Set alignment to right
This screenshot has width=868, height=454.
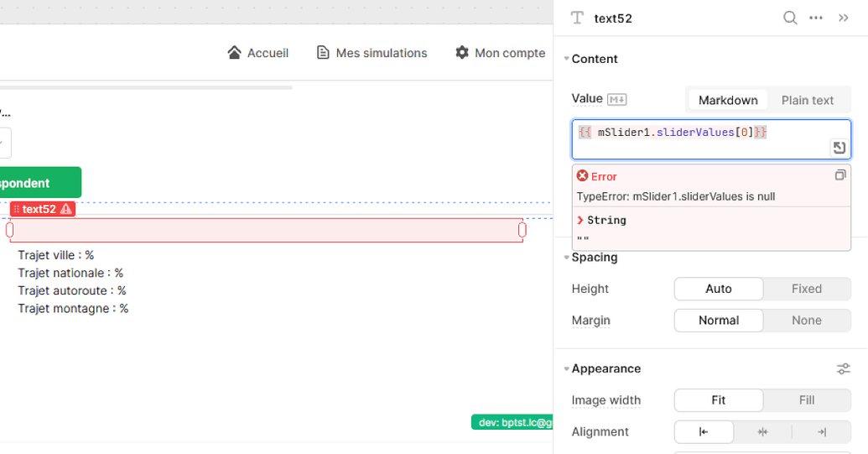(x=822, y=432)
